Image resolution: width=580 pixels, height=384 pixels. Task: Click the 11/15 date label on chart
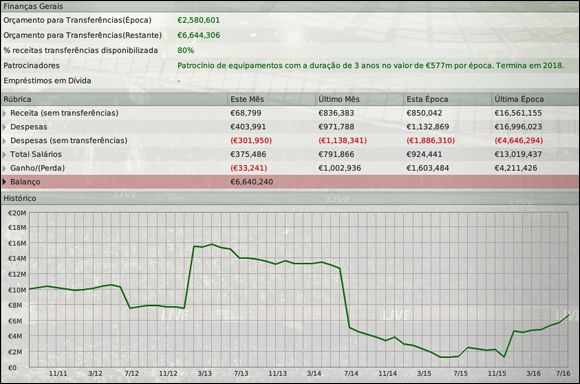point(497,373)
